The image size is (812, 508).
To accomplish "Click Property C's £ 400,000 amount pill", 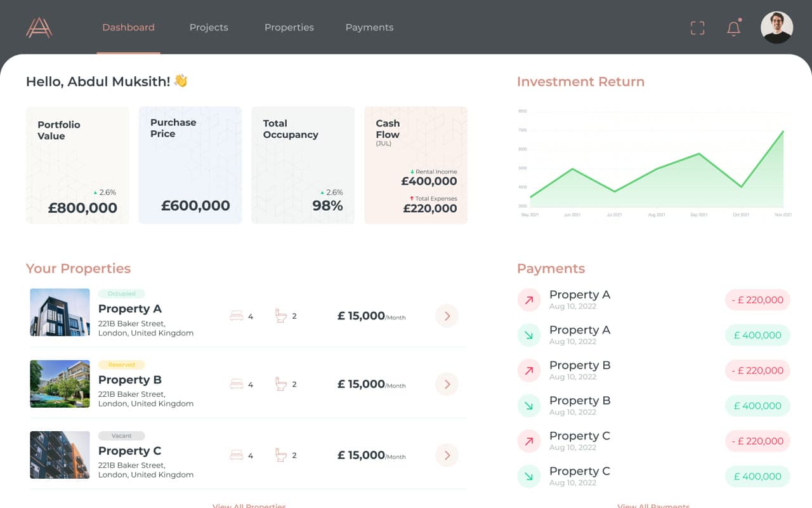I will [x=757, y=476].
